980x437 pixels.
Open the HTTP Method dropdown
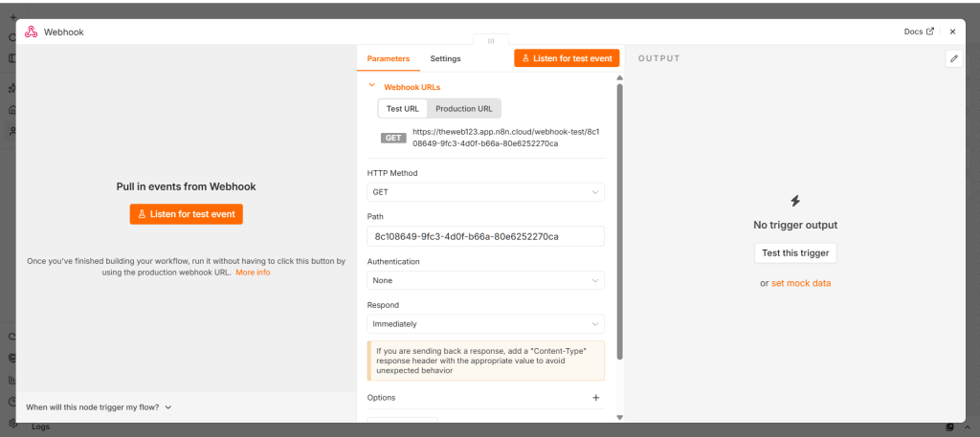(x=485, y=192)
